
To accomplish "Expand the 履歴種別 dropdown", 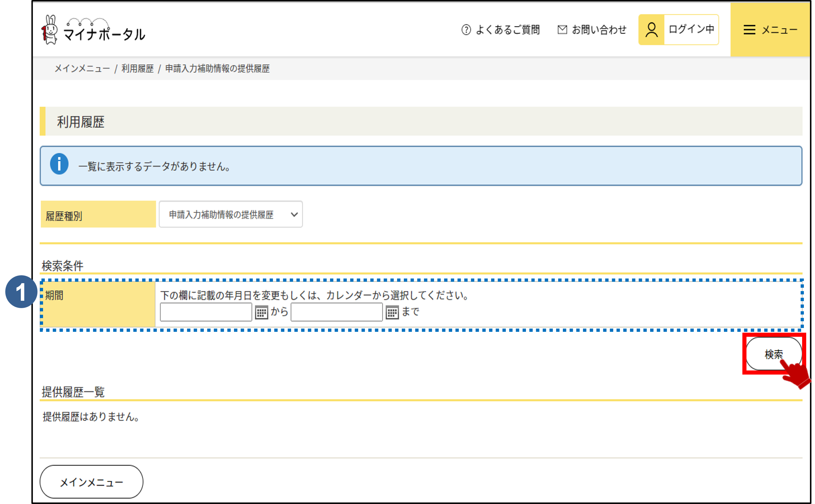I will coord(230,214).
